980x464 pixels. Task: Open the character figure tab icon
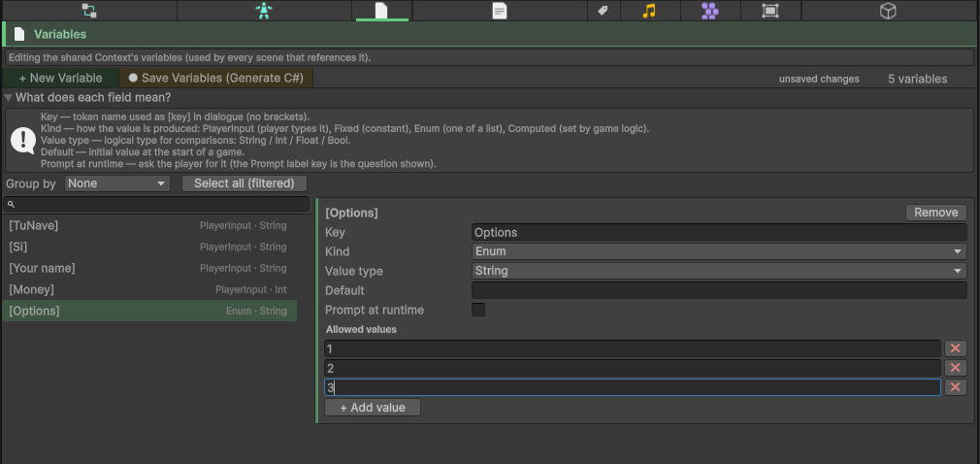[264, 11]
